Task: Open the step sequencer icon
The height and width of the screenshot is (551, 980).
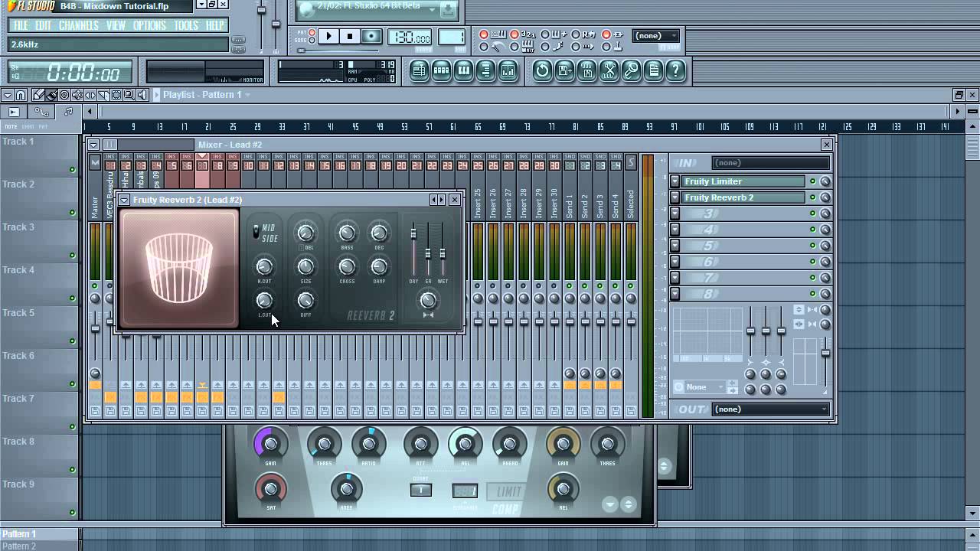Action: point(441,71)
